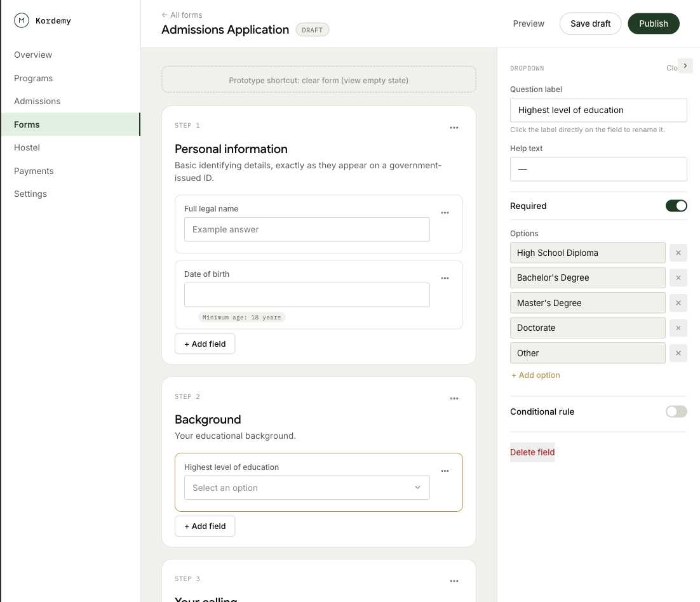Click the Date of birth label
Viewport: 700px width, 602px height.
[x=206, y=274]
